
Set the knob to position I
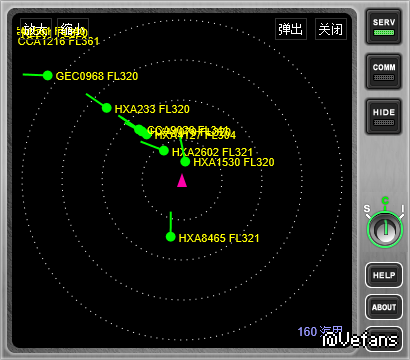[403, 209]
